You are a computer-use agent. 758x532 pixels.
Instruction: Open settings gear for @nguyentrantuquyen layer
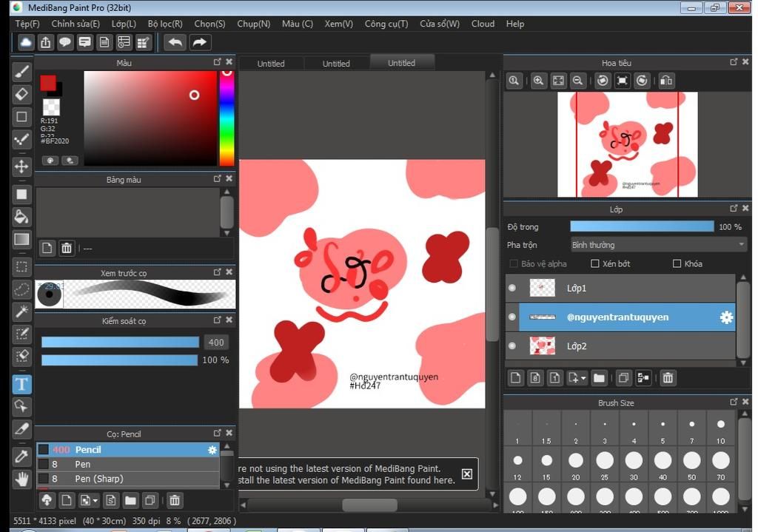click(726, 317)
